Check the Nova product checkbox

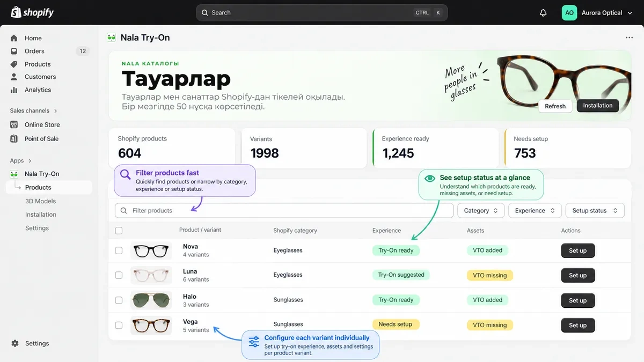point(119,250)
